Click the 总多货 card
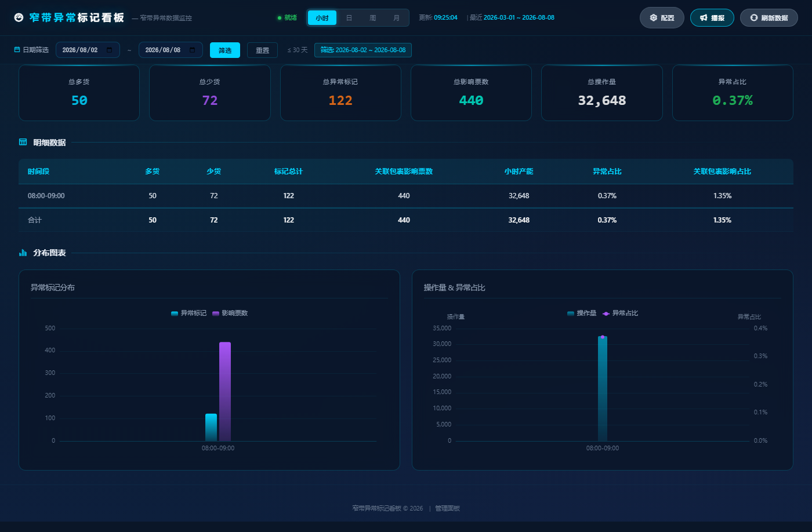This screenshot has height=532, width=812. tap(79, 93)
